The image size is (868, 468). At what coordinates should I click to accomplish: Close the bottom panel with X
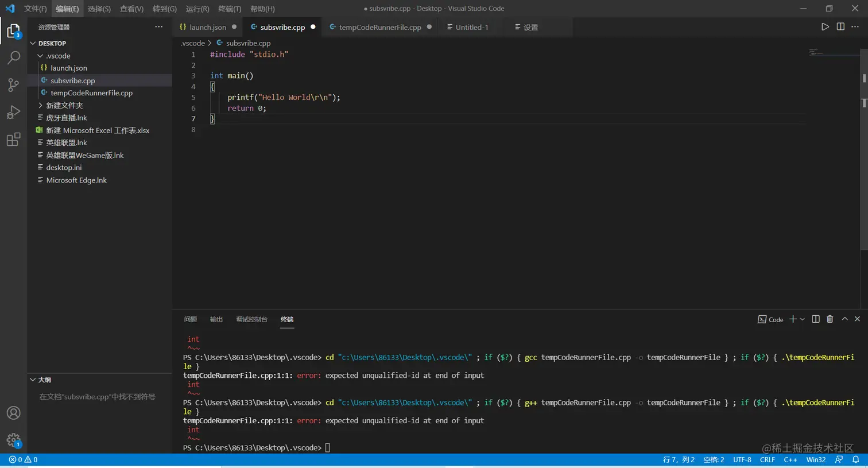pyautogui.click(x=857, y=319)
